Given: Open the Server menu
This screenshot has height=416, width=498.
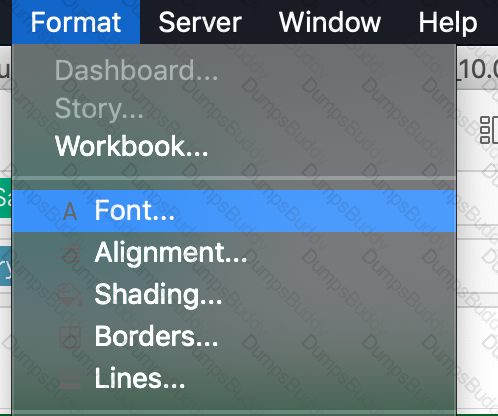Looking at the screenshot, I should 200,22.
